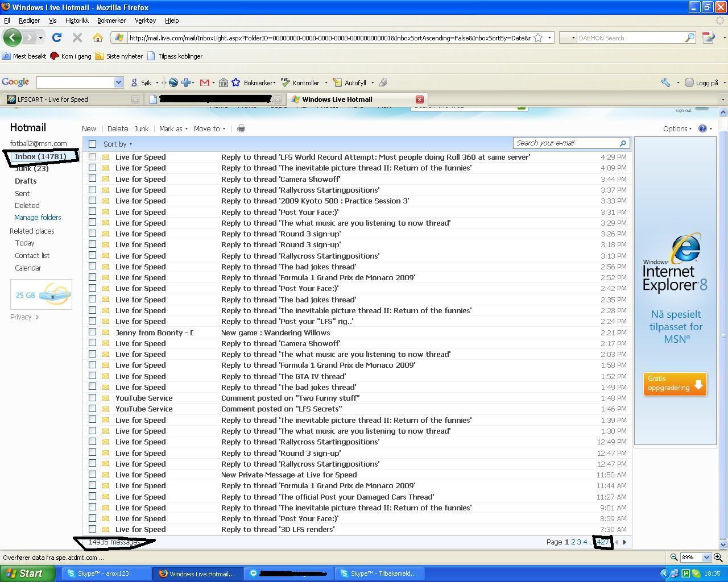Viewport: 728px width, 582px height.
Task: Click the DAEMON Search magnifier icon
Action: pos(689,38)
